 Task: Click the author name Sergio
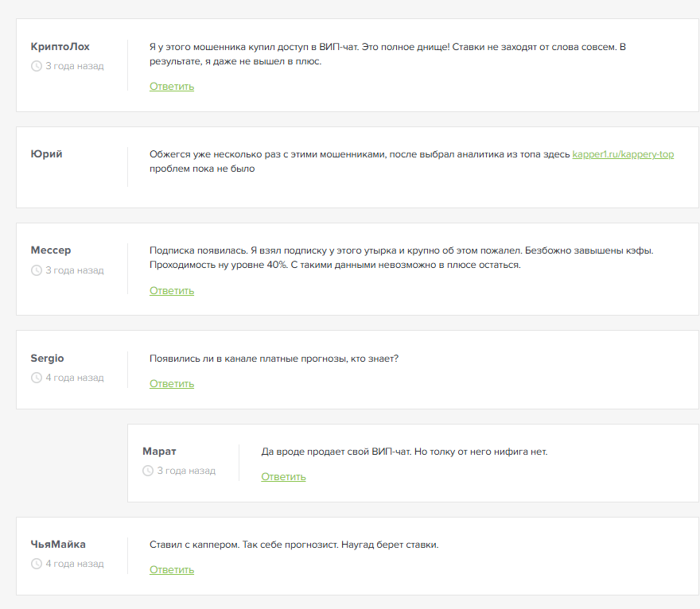(47, 358)
